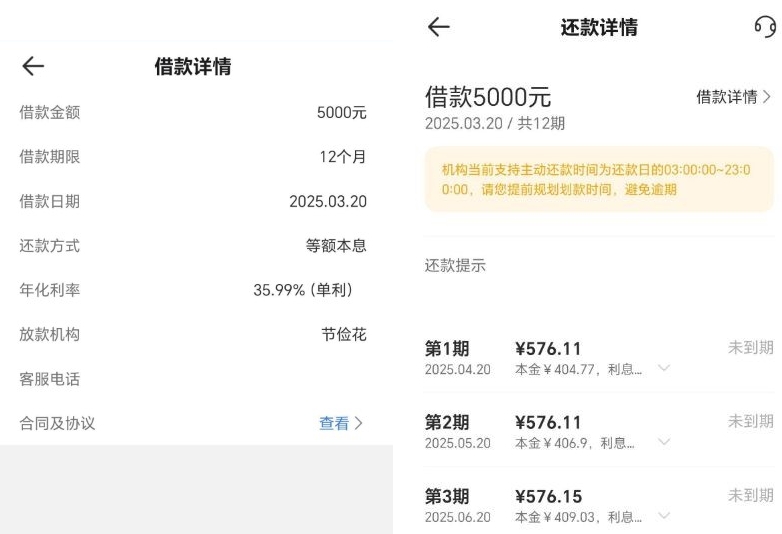
Task: Select 借款日期 2025.03.20 value
Action: click(x=328, y=201)
